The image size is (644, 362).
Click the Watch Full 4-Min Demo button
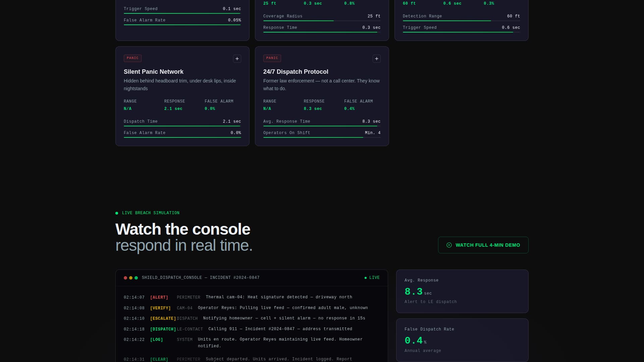(x=483, y=245)
